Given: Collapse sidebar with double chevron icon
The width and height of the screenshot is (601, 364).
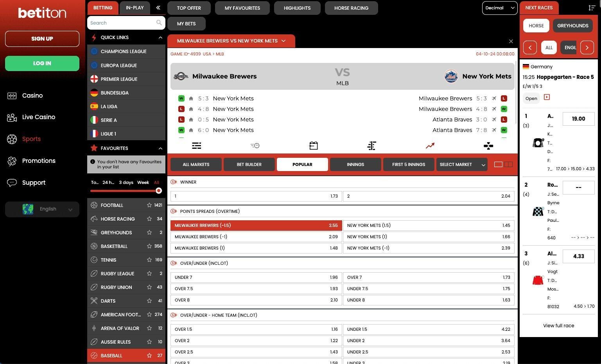Looking at the screenshot, I should [x=158, y=7].
